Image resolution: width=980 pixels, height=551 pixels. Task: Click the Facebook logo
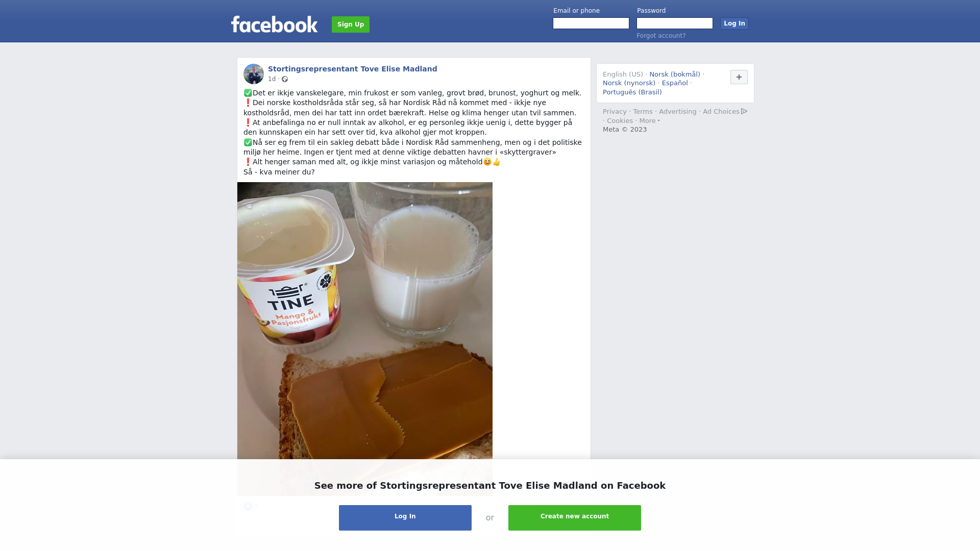coord(274,24)
